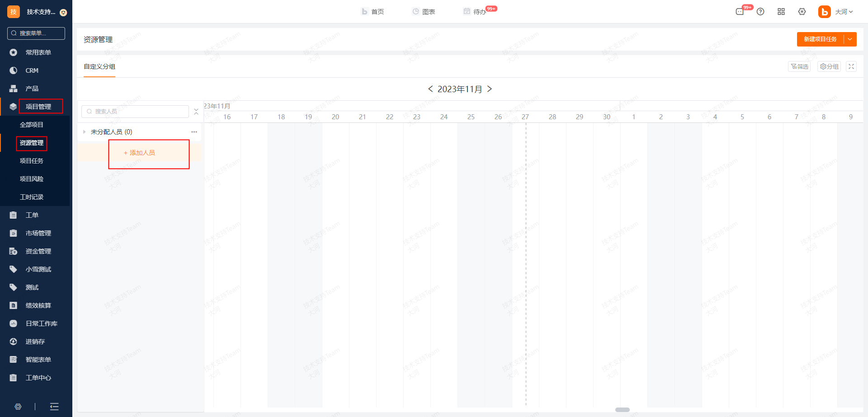Open the 新建项目任务 dropdown arrow

pos(850,39)
